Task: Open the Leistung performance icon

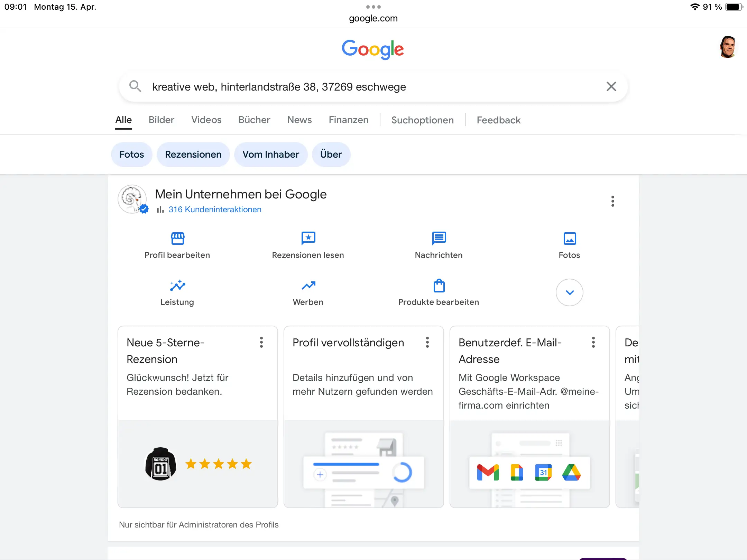Action: click(x=177, y=286)
